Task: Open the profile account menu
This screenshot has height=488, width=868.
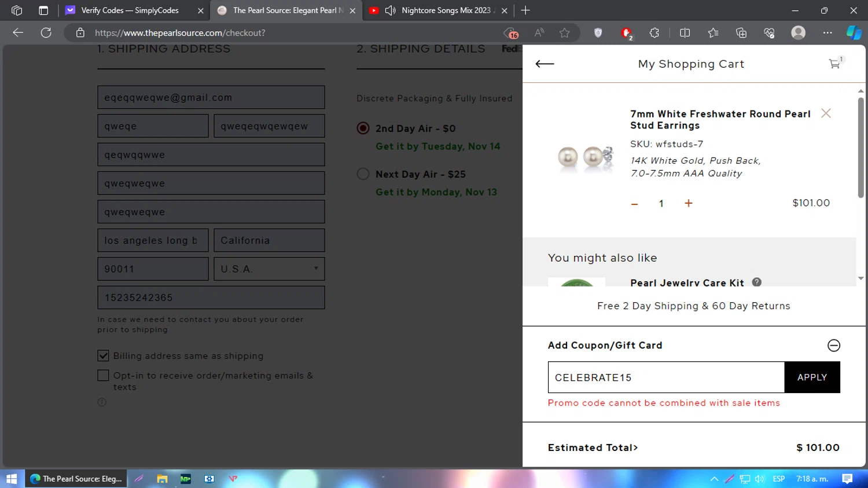Action: pos(799,33)
